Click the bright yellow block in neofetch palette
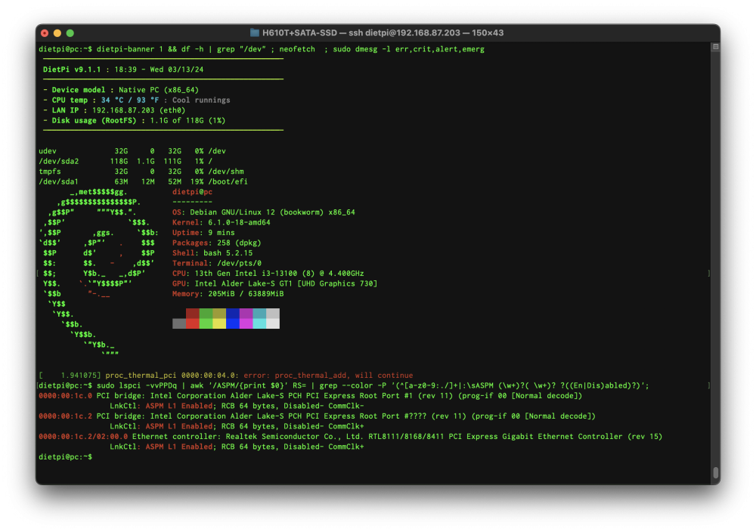 click(219, 324)
